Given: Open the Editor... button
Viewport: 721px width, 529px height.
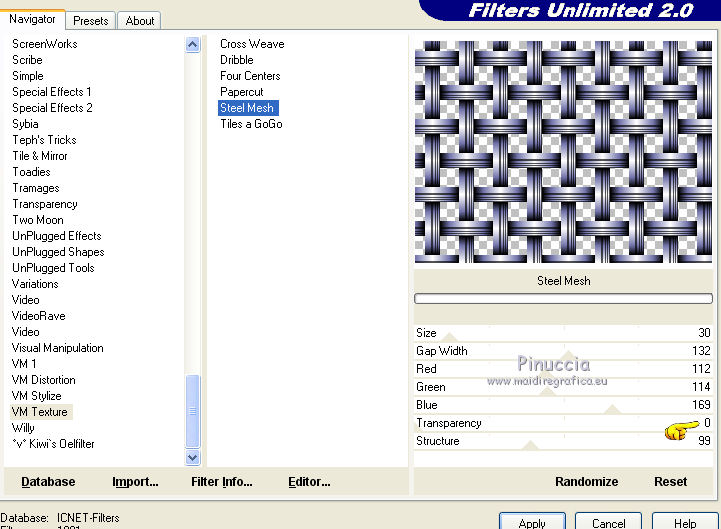Looking at the screenshot, I should point(309,482).
